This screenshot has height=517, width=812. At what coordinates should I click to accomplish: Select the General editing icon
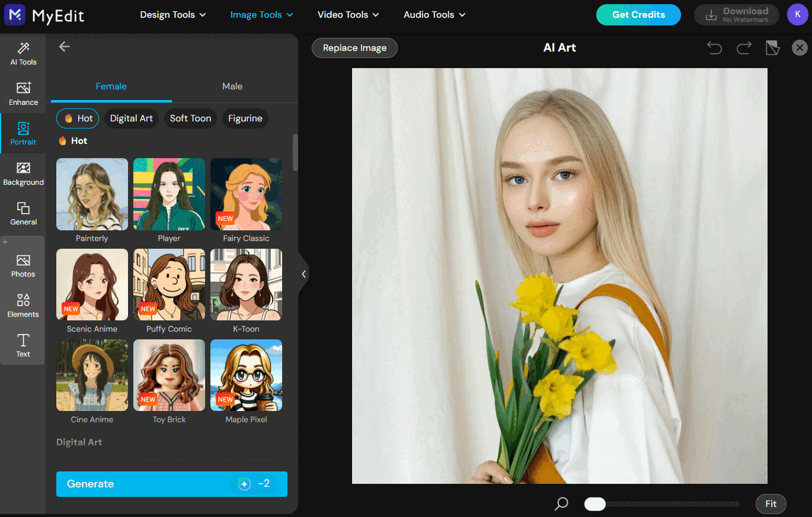click(23, 213)
